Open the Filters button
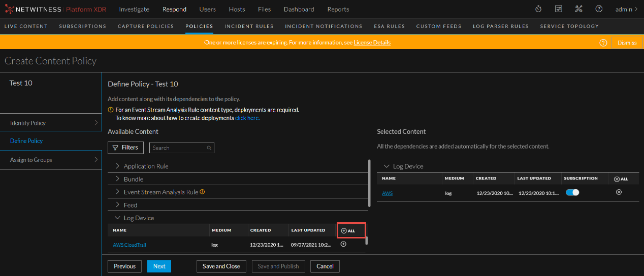 (125, 148)
